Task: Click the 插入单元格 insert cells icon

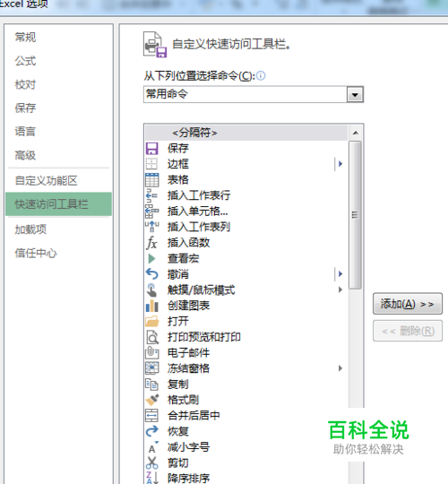Action: pyautogui.click(x=151, y=212)
